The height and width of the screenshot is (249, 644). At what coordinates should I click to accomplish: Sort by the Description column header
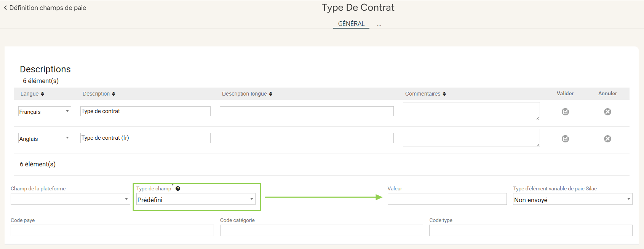(x=99, y=94)
